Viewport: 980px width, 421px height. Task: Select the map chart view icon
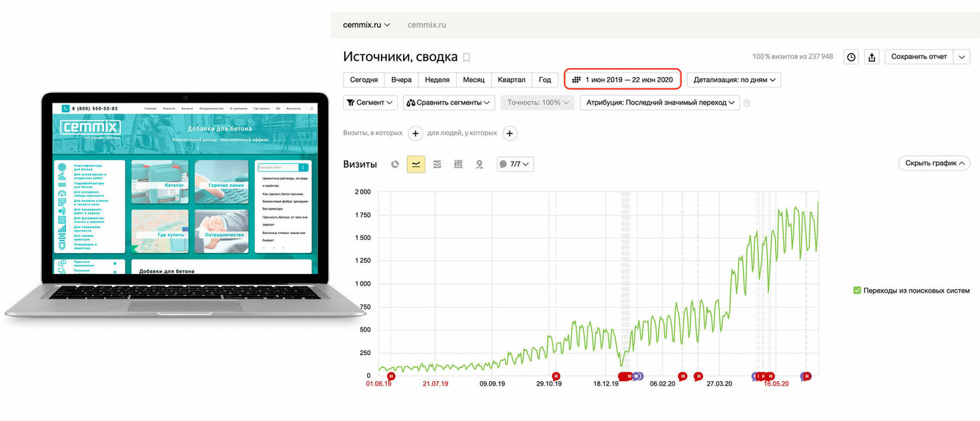click(x=479, y=164)
